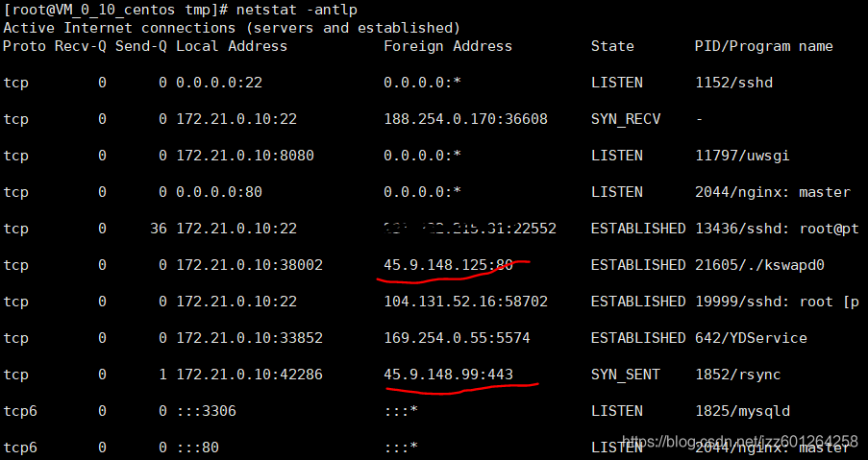Click the Foreign Address column header

tap(448, 46)
